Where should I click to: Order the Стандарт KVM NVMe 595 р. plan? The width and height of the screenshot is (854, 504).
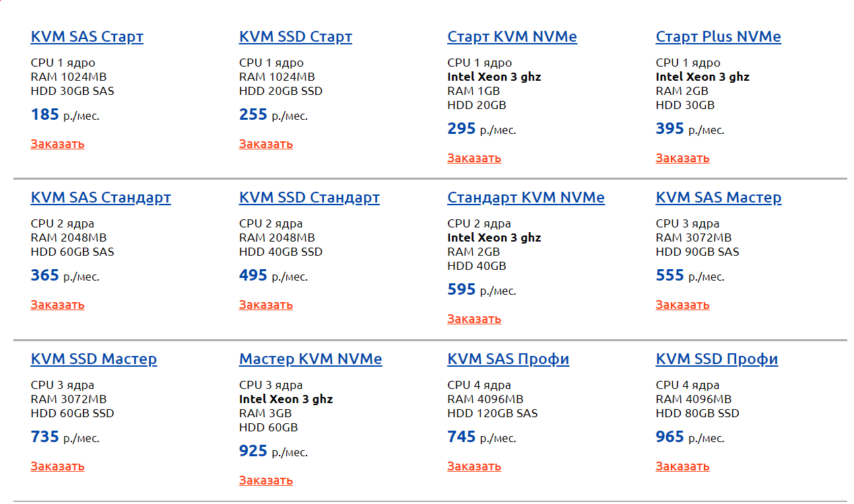tap(474, 319)
